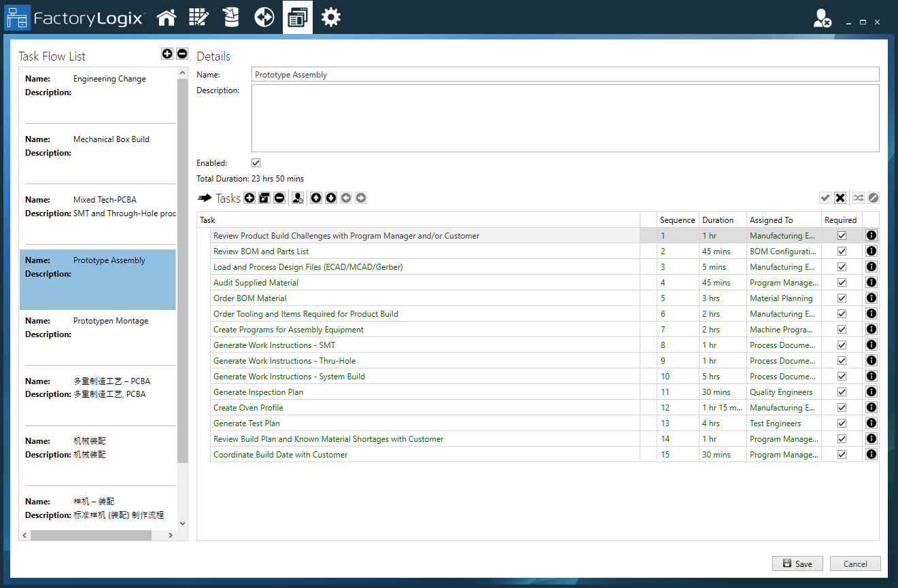Add a new task flow with the plus button
The height and width of the screenshot is (588, 898).
click(x=167, y=54)
